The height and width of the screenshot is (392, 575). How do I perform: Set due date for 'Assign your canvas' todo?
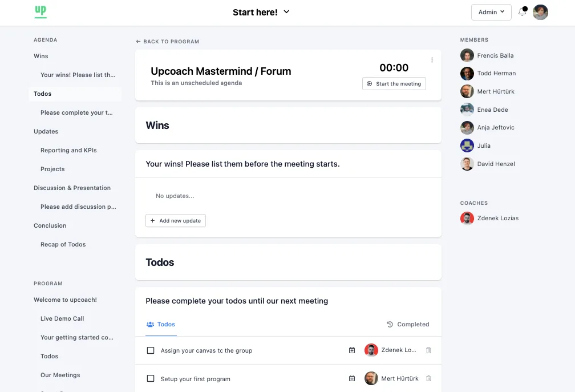351,350
